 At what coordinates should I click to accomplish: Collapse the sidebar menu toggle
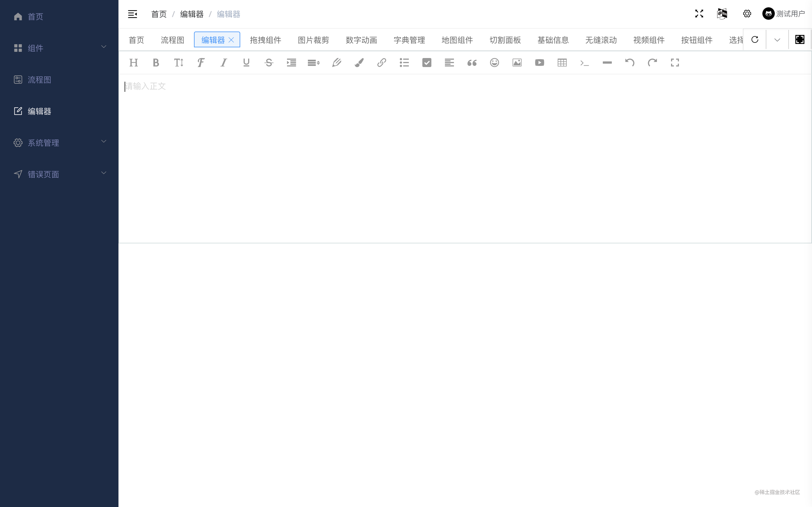[133, 14]
